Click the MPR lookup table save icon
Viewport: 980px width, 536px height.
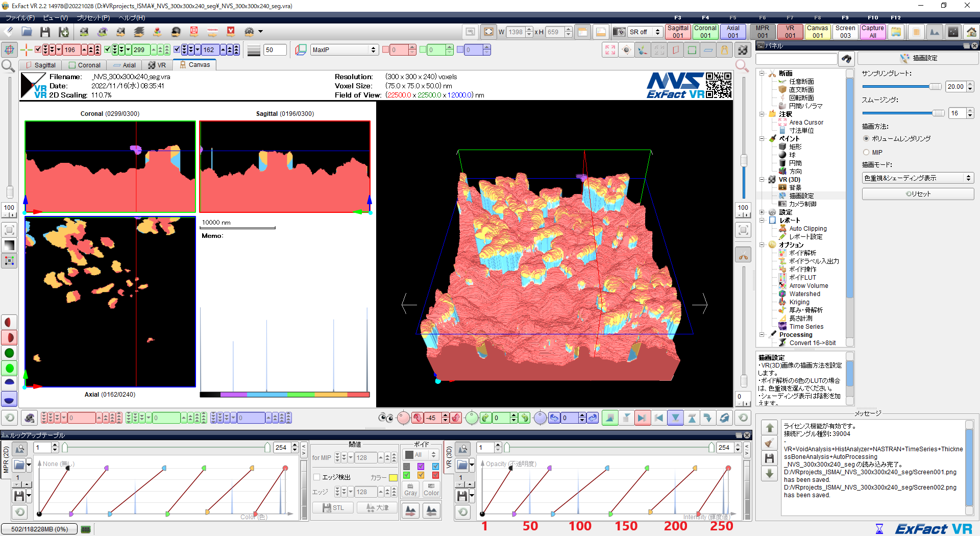click(x=19, y=496)
